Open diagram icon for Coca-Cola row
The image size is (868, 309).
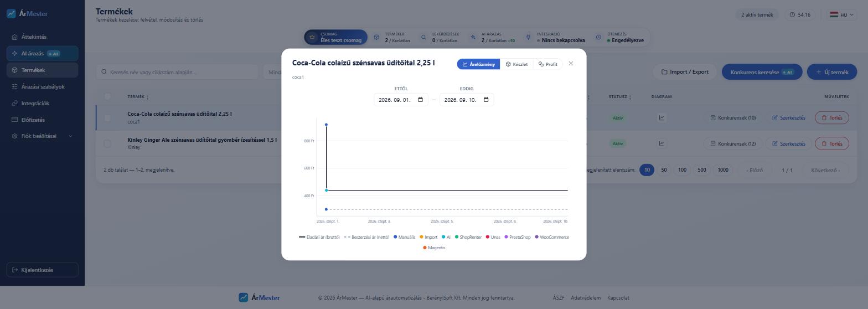662,117
